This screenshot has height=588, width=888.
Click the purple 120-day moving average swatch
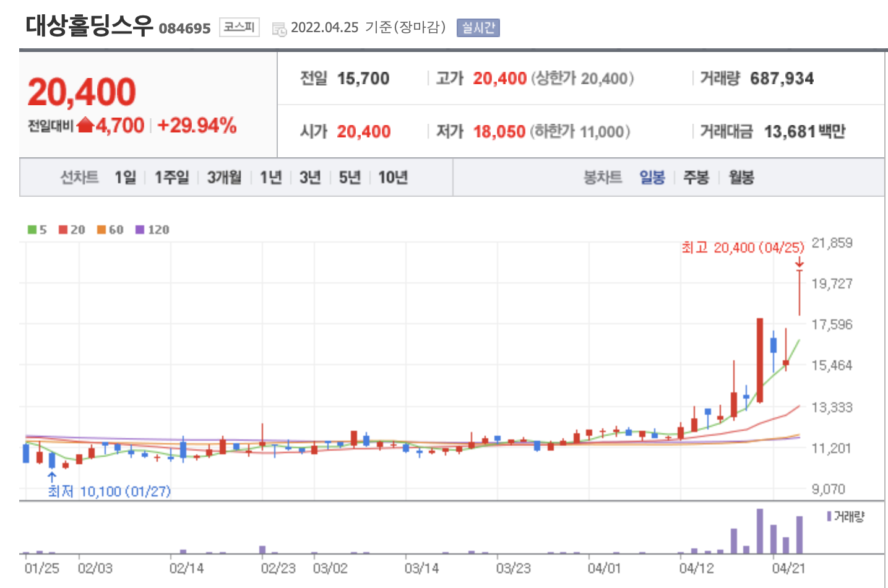(x=140, y=230)
